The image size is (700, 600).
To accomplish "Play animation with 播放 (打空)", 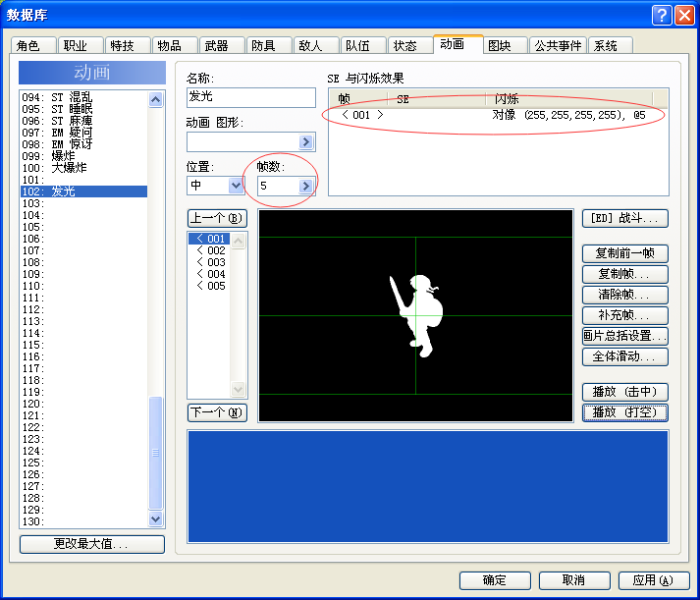I will 625,412.
